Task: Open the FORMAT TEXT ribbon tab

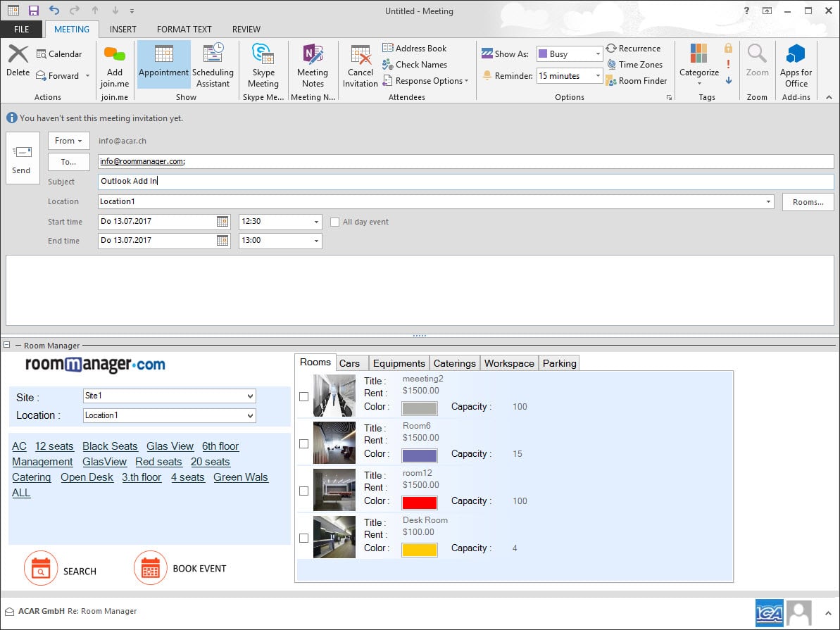Action: click(184, 29)
